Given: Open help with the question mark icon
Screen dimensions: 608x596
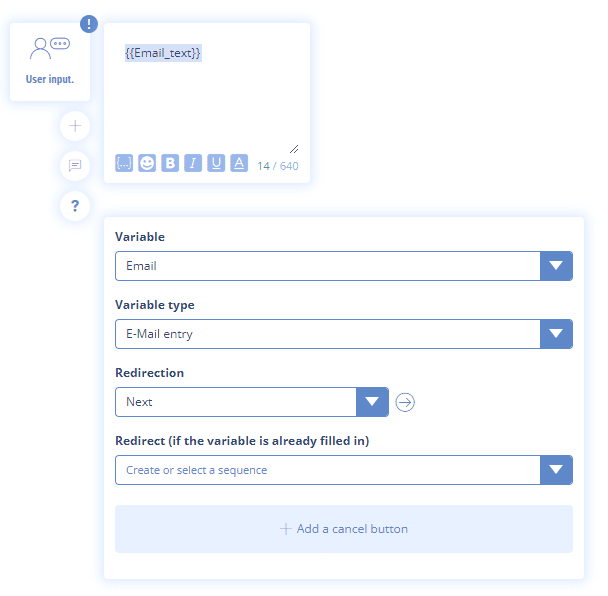Looking at the screenshot, I should coord(75,206).
